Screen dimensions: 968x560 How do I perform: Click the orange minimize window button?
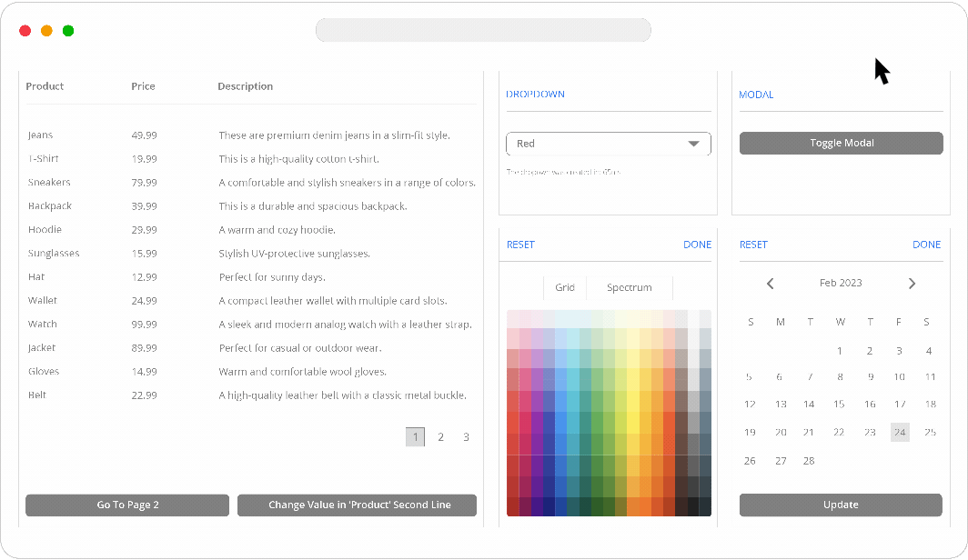pyautogui.click(x=47, y=31)
